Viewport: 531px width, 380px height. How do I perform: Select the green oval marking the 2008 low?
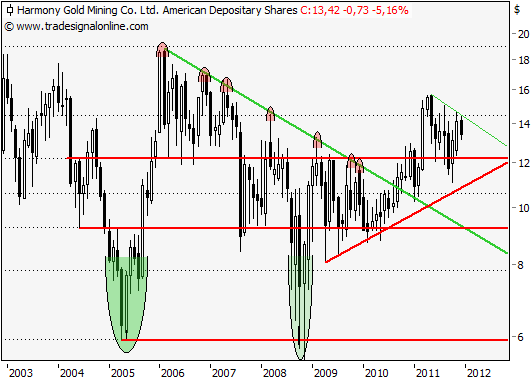(300, 308)
